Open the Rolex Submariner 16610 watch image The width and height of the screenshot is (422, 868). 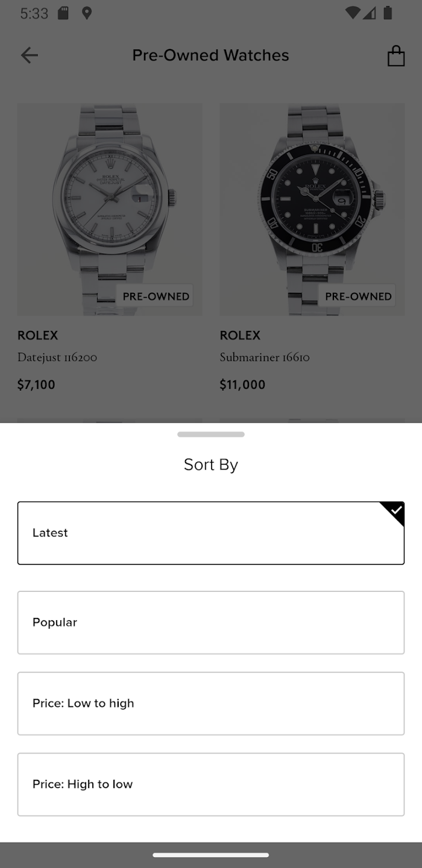tap(312, 209)
